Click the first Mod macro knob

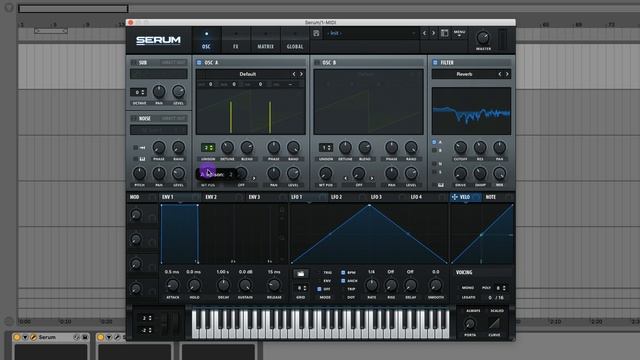[x=136, y=215]
